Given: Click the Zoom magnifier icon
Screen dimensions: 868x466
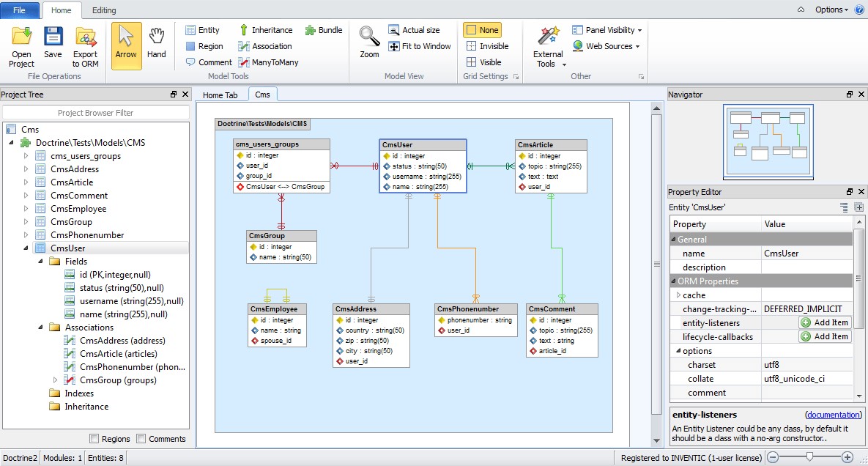Looking at the screenshot, I should [369, 37].
